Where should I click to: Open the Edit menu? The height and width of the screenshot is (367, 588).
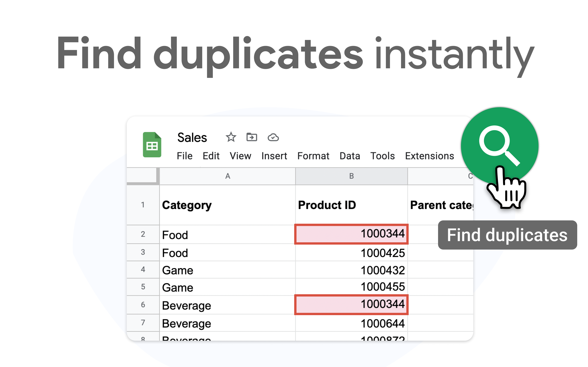pyautogui.click(x=211, y=156)
